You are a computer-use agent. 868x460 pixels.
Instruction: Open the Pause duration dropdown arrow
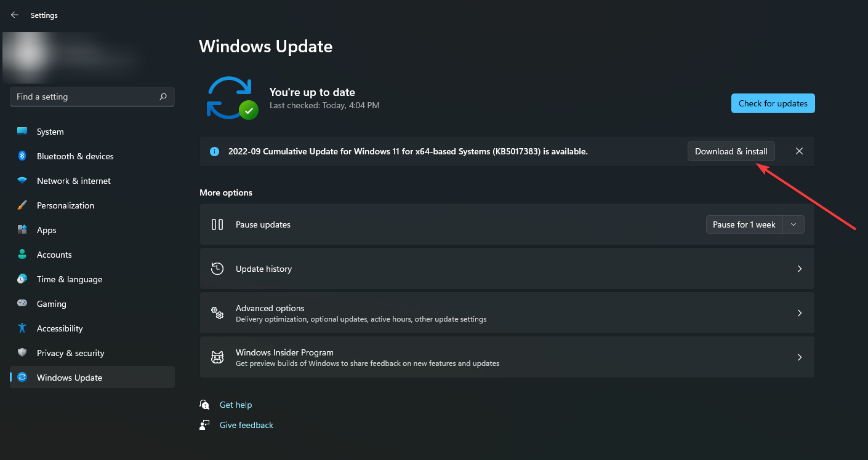point(794,224)
